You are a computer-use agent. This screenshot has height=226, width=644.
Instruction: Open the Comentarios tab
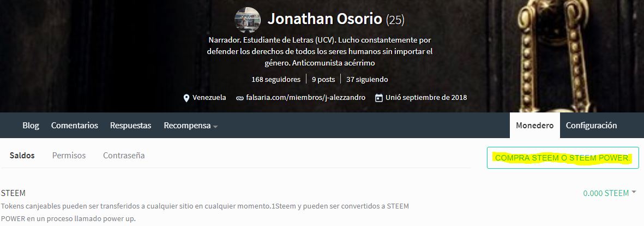tap(74, 126)
